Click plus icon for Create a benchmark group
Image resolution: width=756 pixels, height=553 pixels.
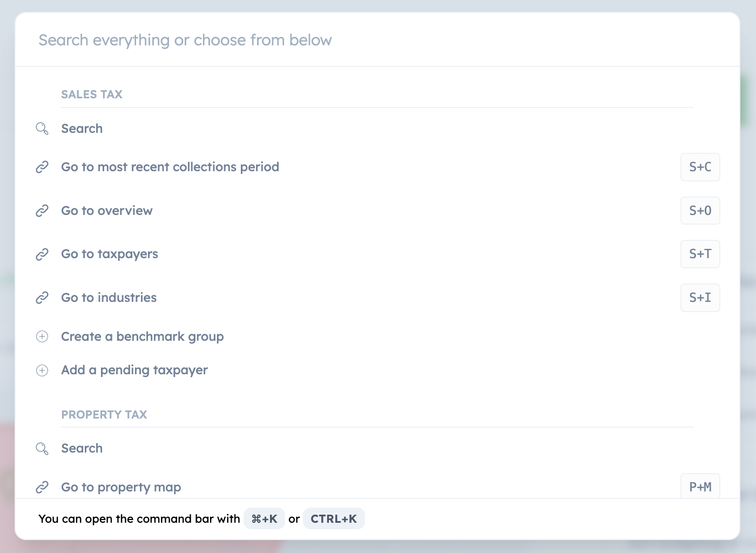42,336
